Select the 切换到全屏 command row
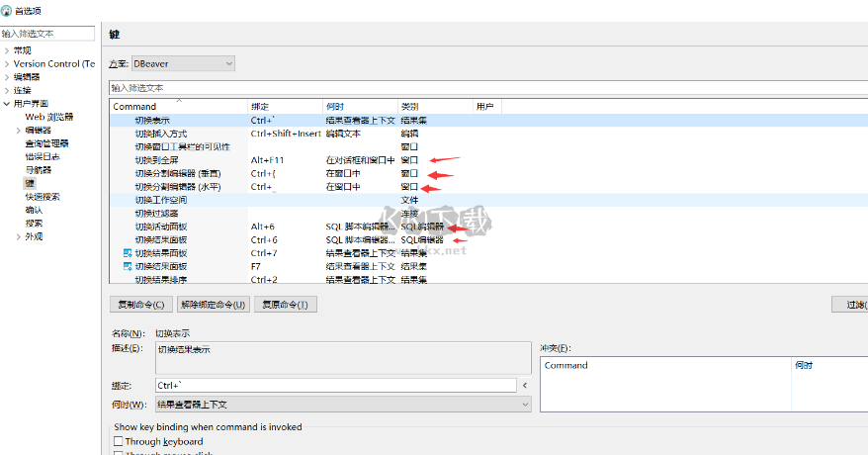The width and height of the screenshot is (868, 455). (x=157, y=160)
